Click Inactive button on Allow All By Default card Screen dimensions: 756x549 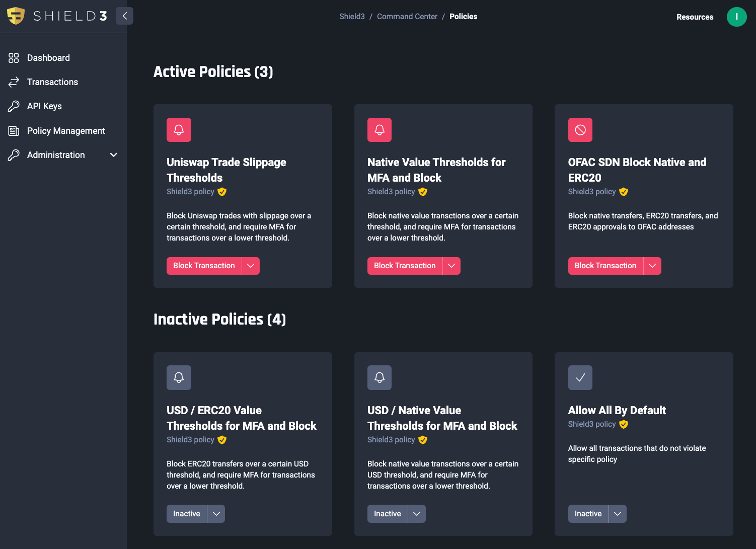588,514
